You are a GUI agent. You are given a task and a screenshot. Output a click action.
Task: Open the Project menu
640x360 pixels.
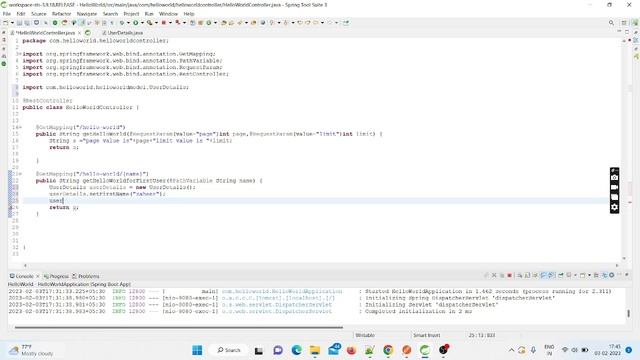click(x=131, y=14)
